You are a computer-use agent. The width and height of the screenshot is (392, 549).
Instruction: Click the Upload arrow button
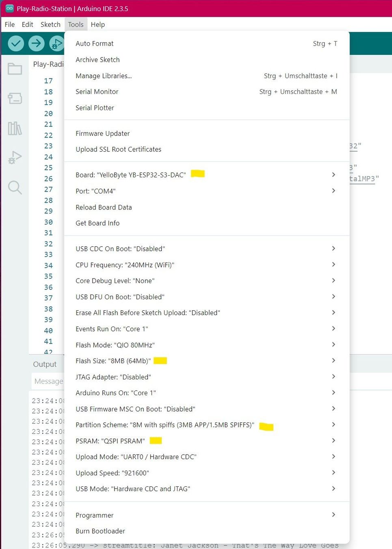[x=37, y=43]
